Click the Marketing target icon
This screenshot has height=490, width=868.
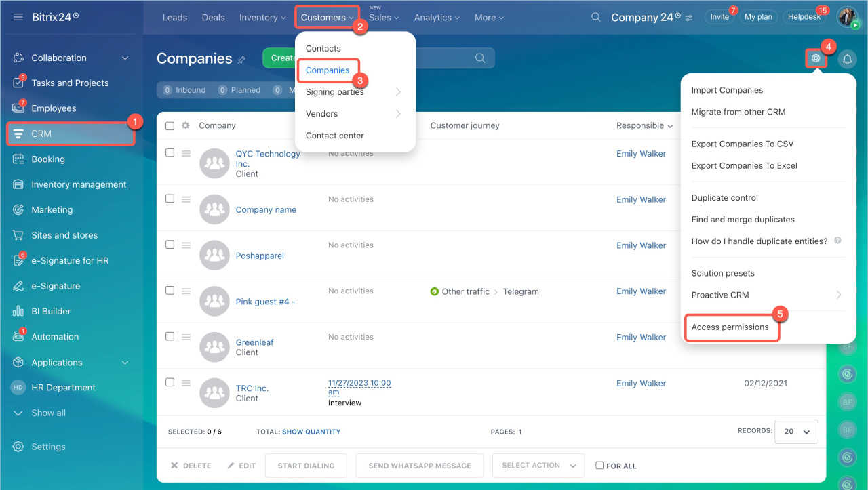(x=18, y=210)
